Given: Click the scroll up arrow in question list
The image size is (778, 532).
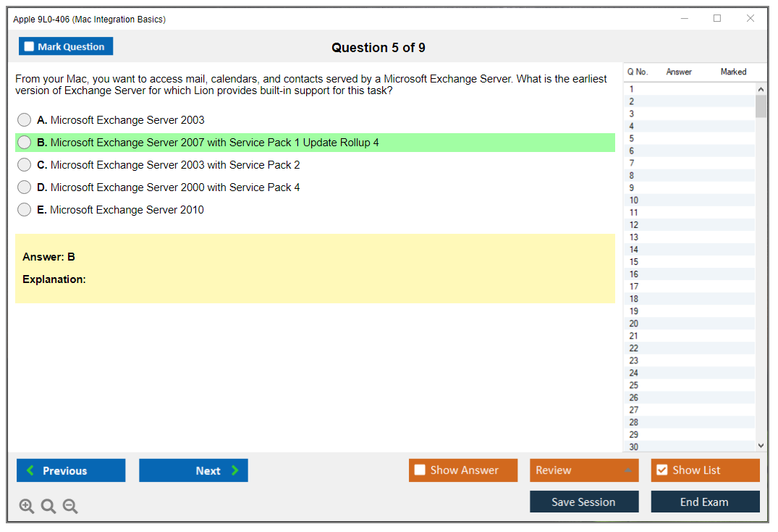Looking at the screenshot, I should (x=760, y=89).
